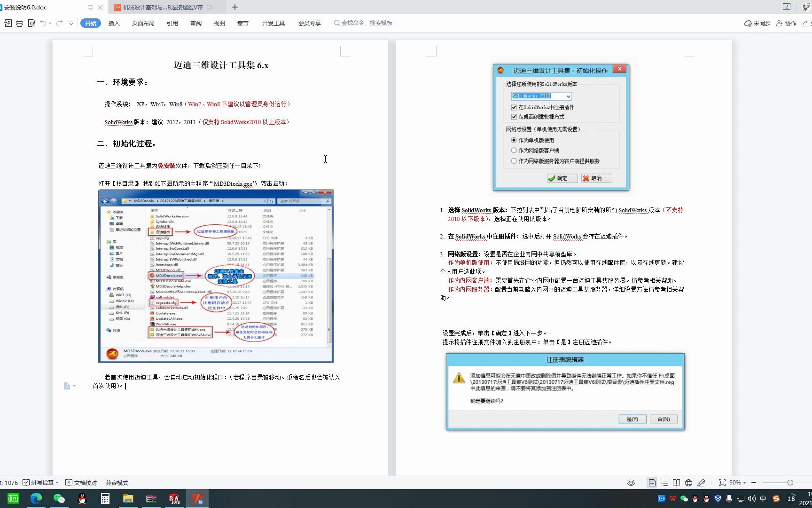812x508 pixels.
Task: Open SolidWorks 2018 from the taskbar
Action: 174,499
